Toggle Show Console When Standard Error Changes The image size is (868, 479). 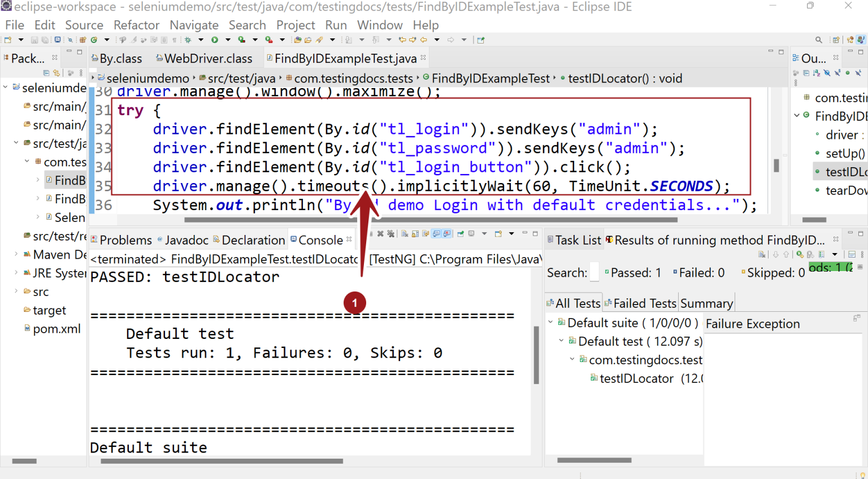pos(445,233)
